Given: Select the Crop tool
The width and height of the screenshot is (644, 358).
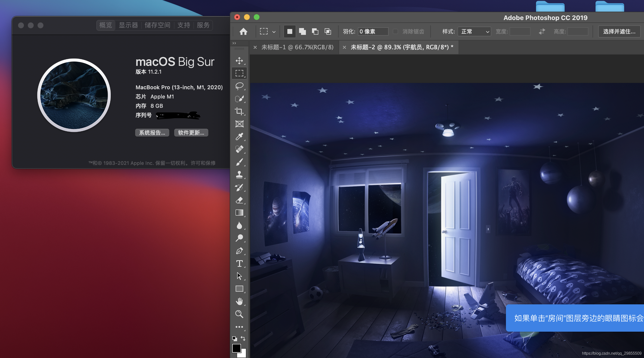Looking at the screenshot, I should pos(239,111).
